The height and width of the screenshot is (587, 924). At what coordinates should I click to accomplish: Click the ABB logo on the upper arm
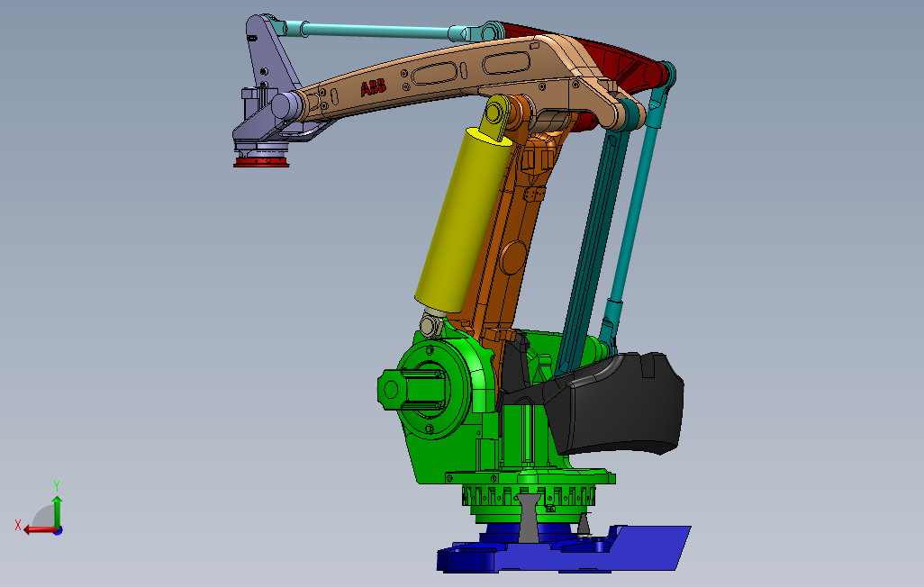click(x=373, y=88)
